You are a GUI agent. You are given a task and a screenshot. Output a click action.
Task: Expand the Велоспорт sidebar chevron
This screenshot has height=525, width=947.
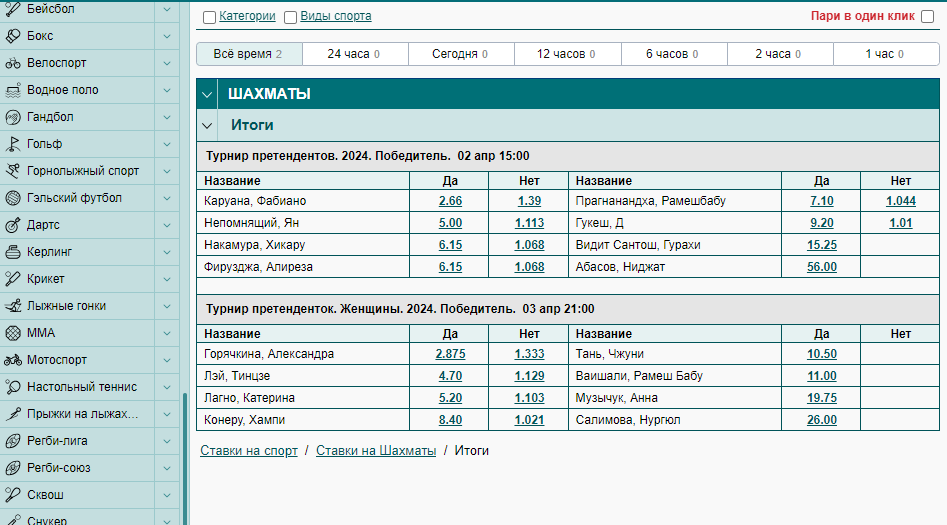(x=167, y=63)
